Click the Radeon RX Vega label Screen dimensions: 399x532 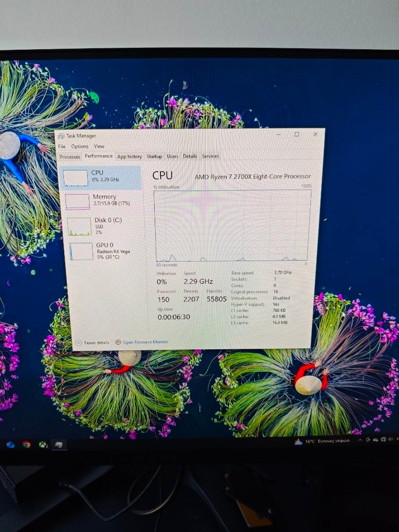(113, 251)
